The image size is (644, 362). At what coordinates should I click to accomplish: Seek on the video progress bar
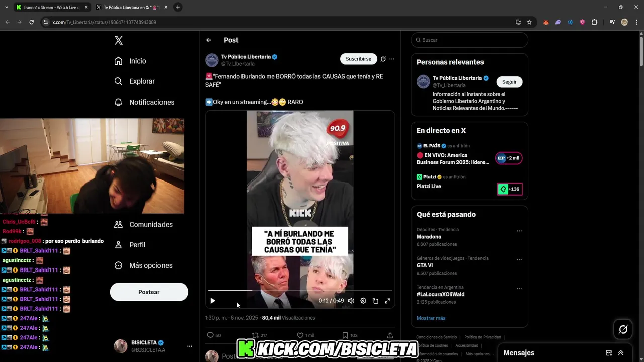click(300, 290)
